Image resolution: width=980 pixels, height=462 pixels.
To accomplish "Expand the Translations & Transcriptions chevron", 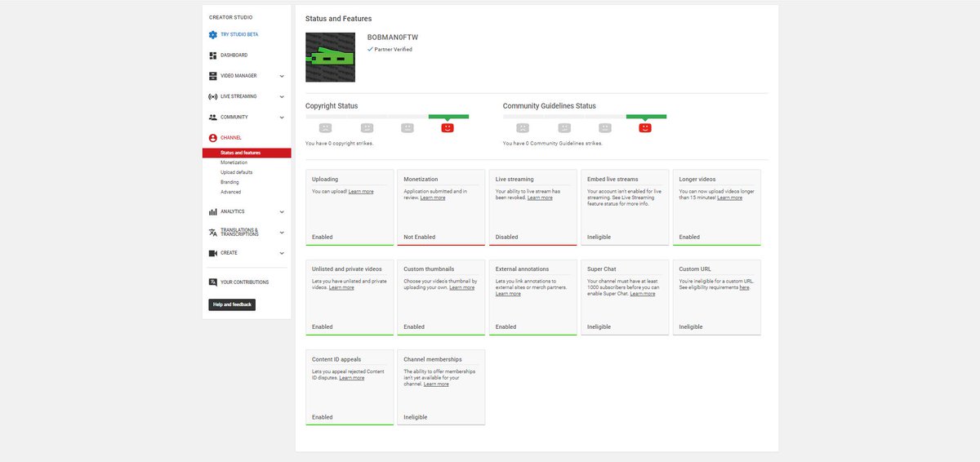I will (x=282, y=233).
